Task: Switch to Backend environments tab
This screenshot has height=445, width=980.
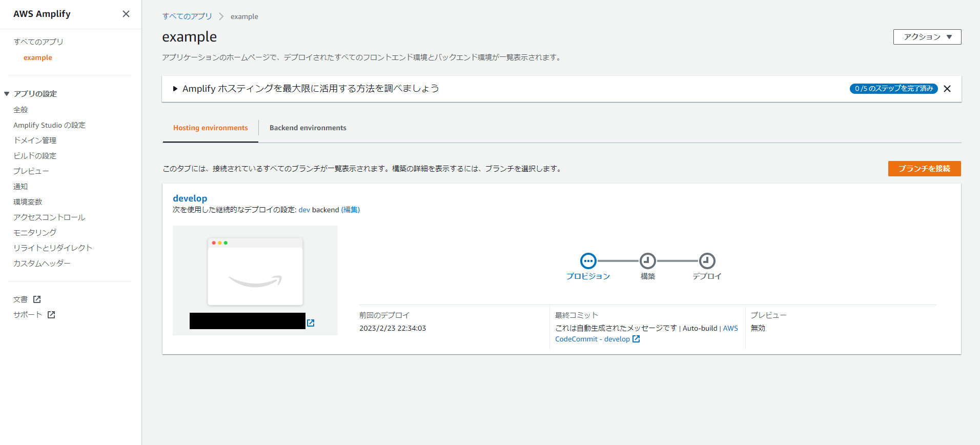Action: pos(308,128)
